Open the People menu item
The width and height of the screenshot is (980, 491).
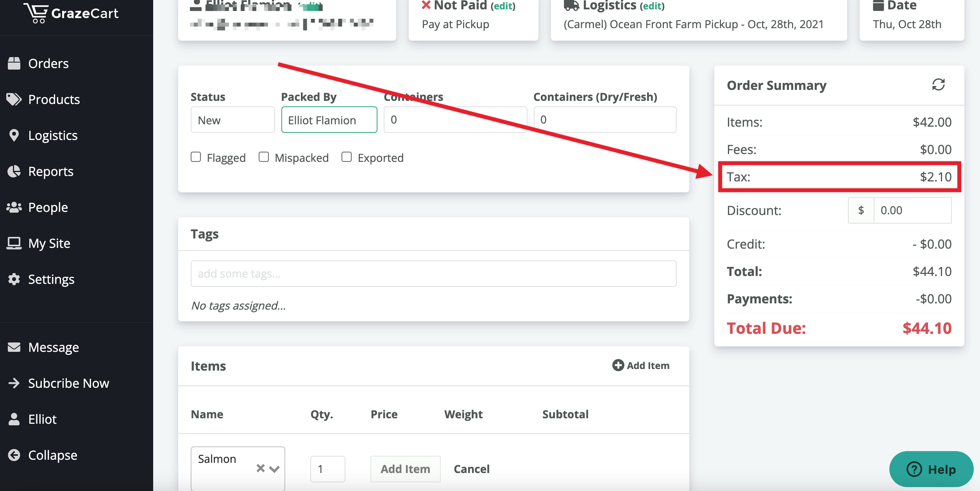48,207
